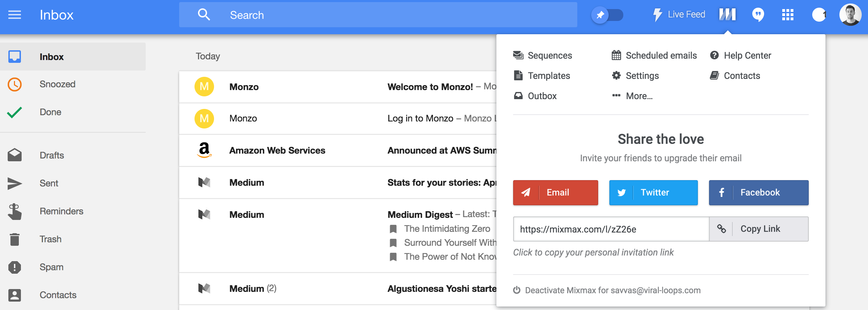Open the Live Feed
Viewport: 868px width, 310px height.
click(679, 15)
